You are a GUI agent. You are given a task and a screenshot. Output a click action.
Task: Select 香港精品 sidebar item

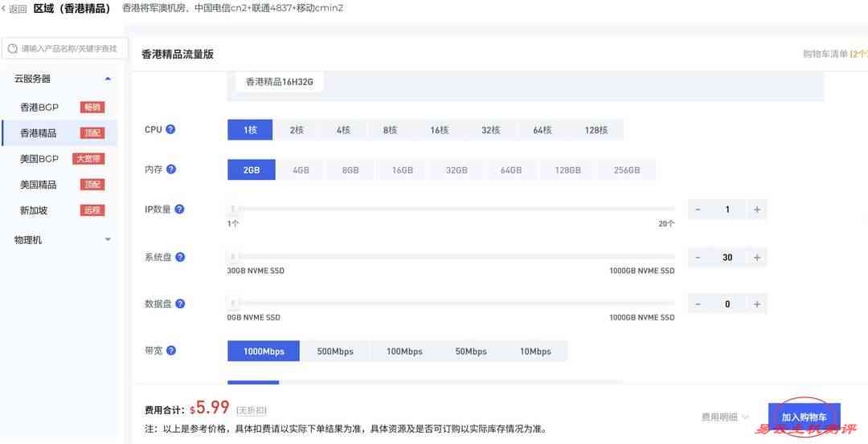(x=59, y=133)
